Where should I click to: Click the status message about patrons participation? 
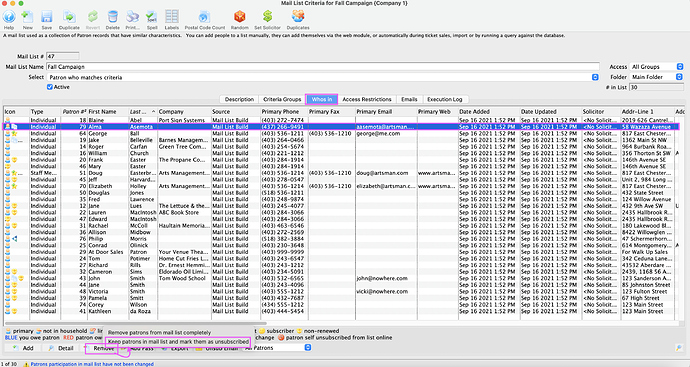92,364
